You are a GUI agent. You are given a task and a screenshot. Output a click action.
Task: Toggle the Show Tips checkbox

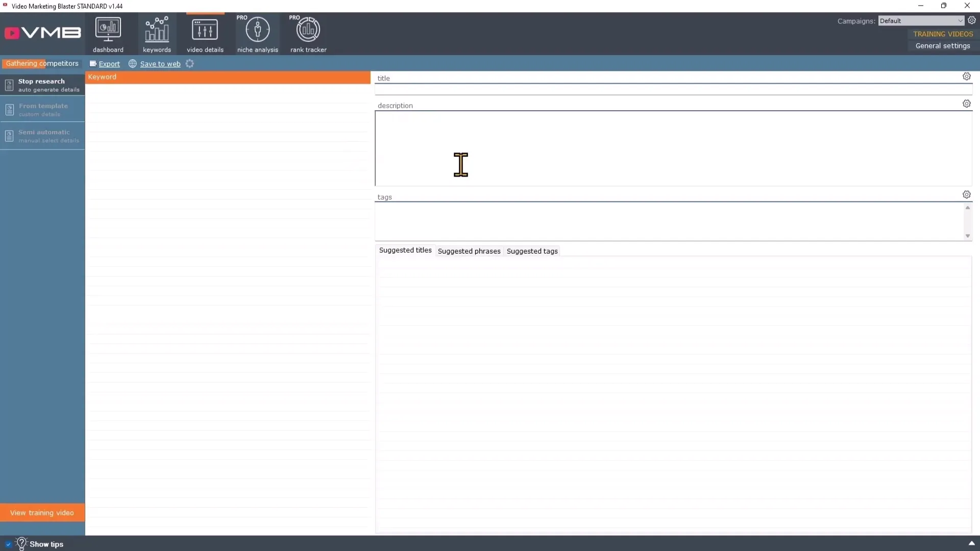click(8, 543)
